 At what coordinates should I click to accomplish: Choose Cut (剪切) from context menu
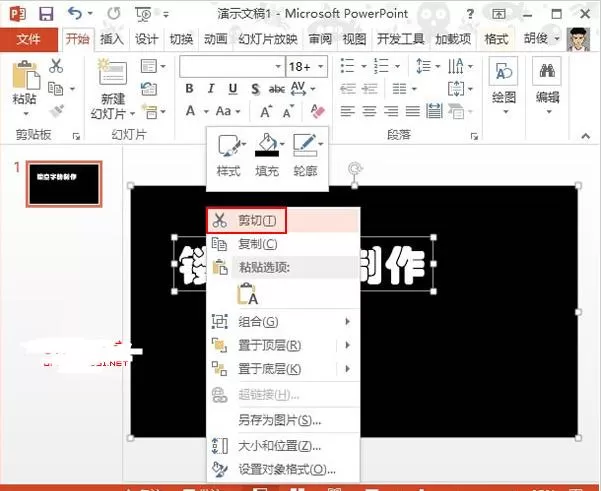(283, 220)
